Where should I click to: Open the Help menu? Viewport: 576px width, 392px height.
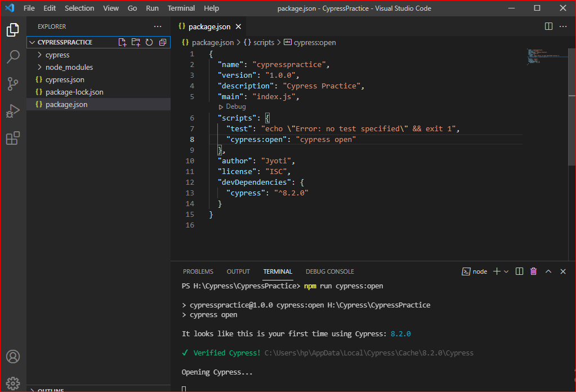(x=211, y=8)
